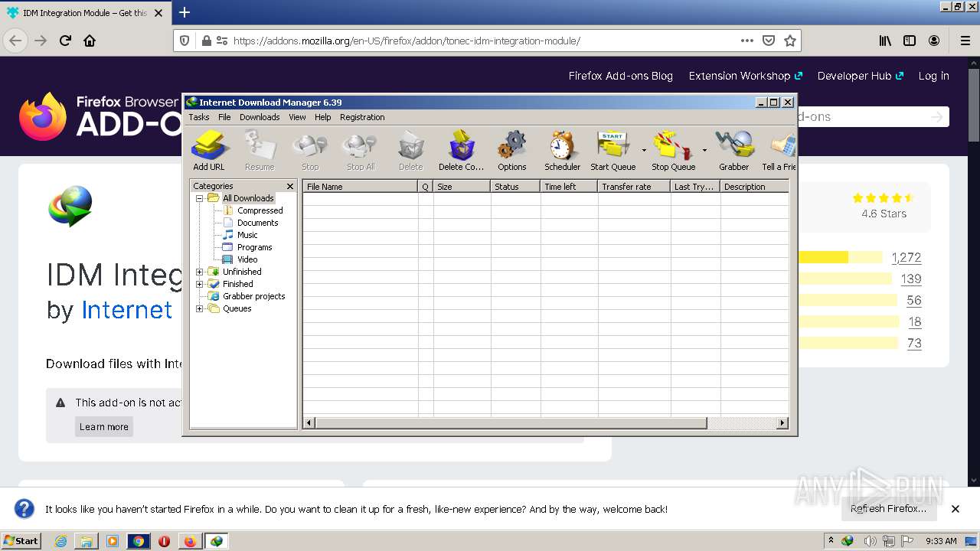Click left arrow of horizontal scrollbar
Viewport: 980px width, 551px height.
pos(309,423)
